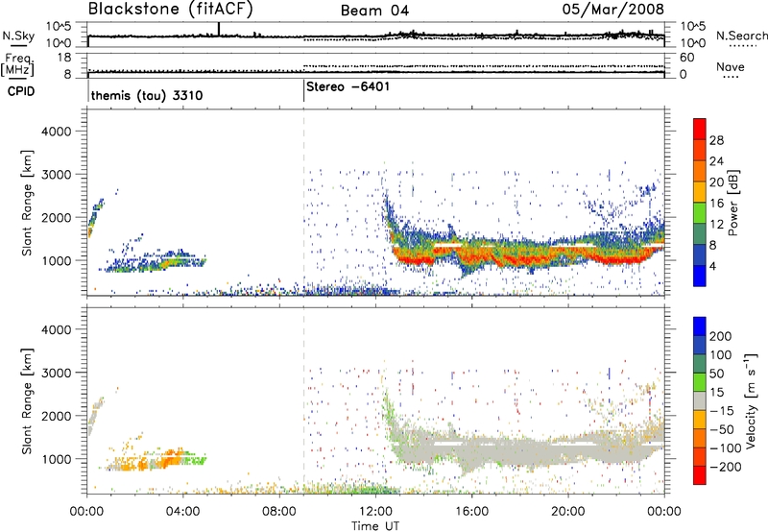This screenshot has height=532, width=768.
Task: Click the '18' tick on the frequency axis
Action: pyautogui.click(x=64, y=58)
